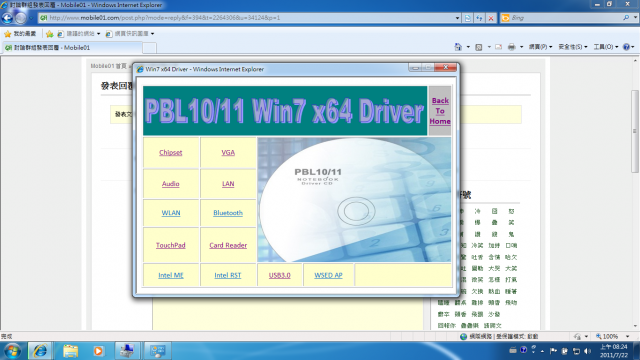This screenshot has height=360, width=640.
Task: Open zoom level 100% dropdown
Action: 627,336
